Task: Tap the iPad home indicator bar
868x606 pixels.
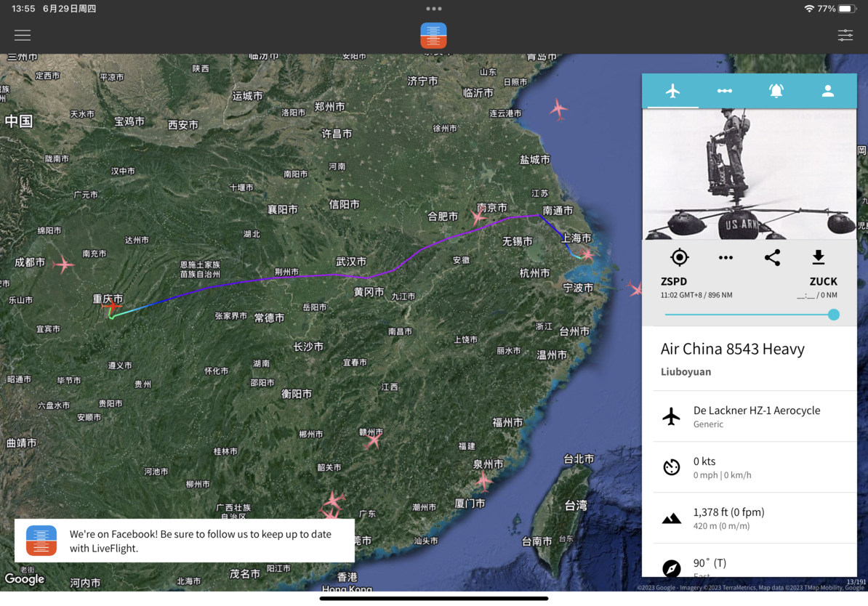Action: pos(434,598)
